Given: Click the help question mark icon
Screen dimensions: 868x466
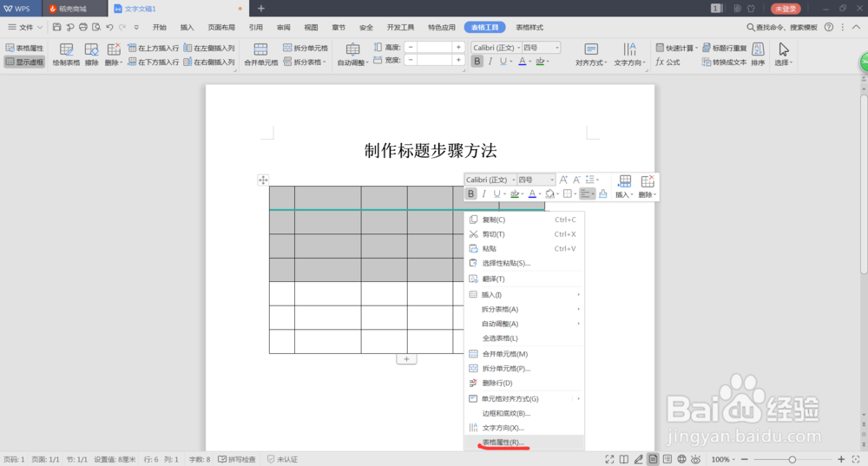Looking at the screenshot, I should (x=829, y=27).
